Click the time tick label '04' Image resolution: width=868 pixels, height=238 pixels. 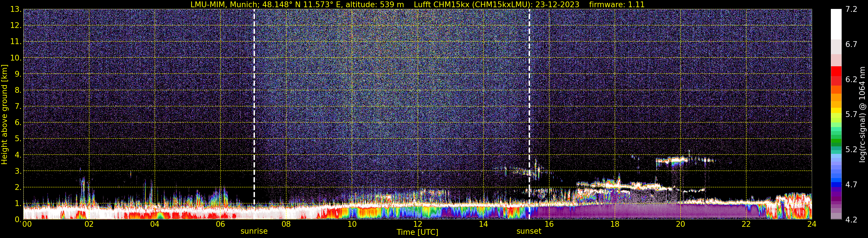[x=155, y=224]
